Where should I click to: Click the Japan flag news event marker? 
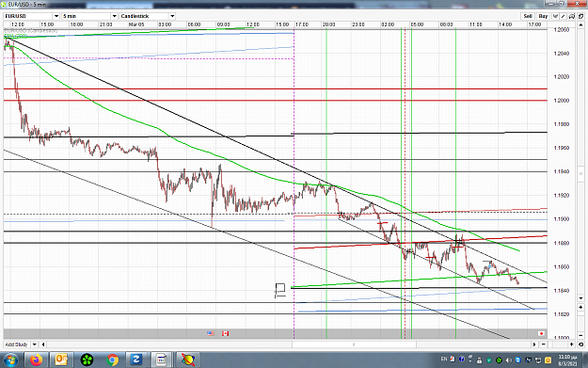[x=541, y=333]
